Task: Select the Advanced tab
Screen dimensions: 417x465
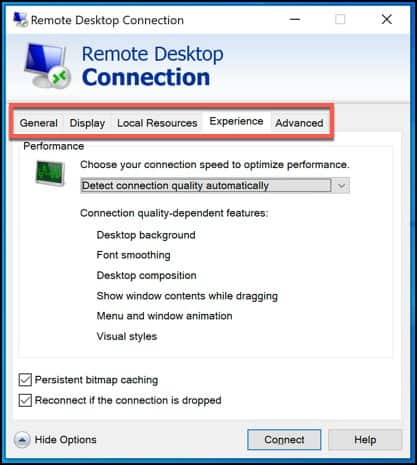Action: click(x=299, y=123)
